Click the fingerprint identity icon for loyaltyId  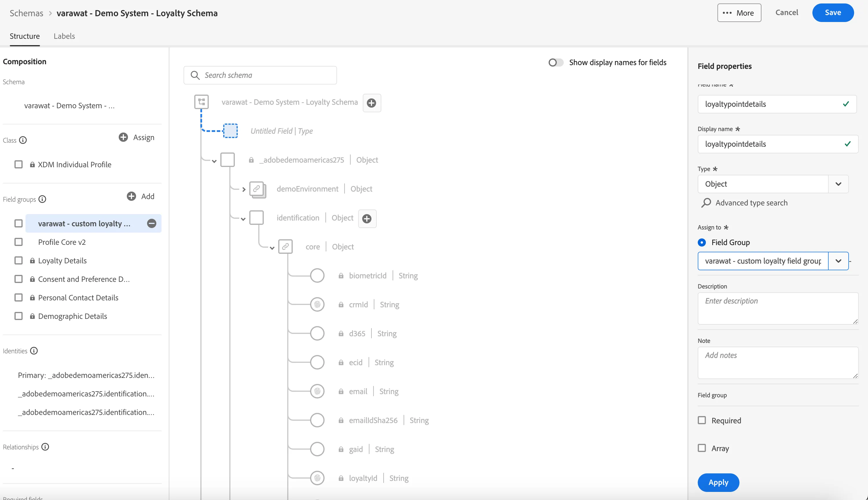click(x=317, y=478)
